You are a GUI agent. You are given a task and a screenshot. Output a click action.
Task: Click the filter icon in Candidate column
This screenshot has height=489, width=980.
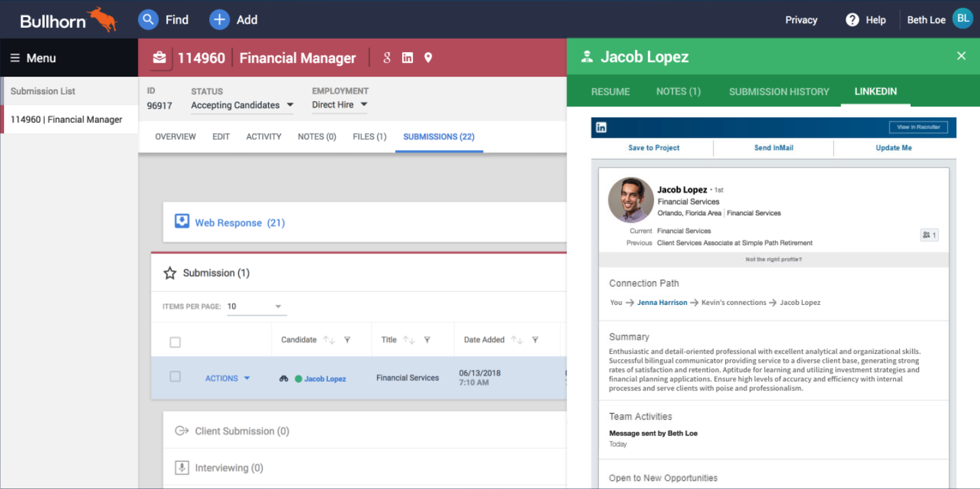[x=347, y=340]
